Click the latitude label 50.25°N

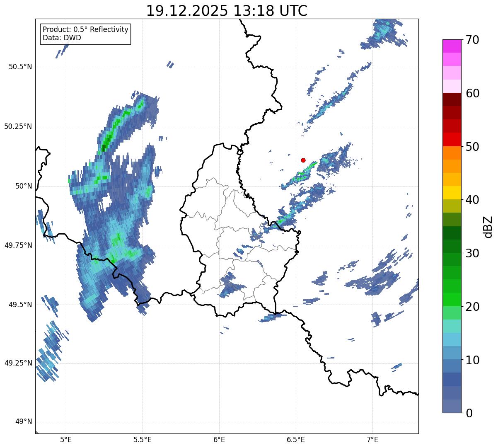tap(18, 126)
